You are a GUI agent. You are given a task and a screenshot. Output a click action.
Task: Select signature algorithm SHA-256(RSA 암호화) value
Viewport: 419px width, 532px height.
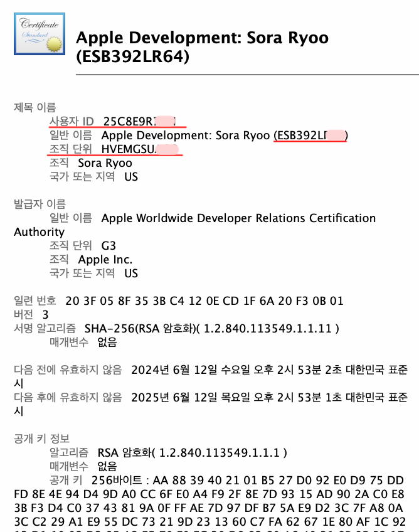[212, 329]
